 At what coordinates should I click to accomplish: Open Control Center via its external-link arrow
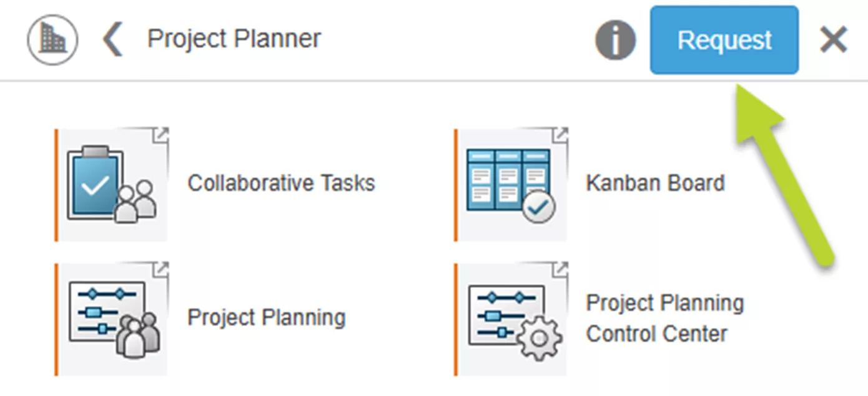(561, 267)
